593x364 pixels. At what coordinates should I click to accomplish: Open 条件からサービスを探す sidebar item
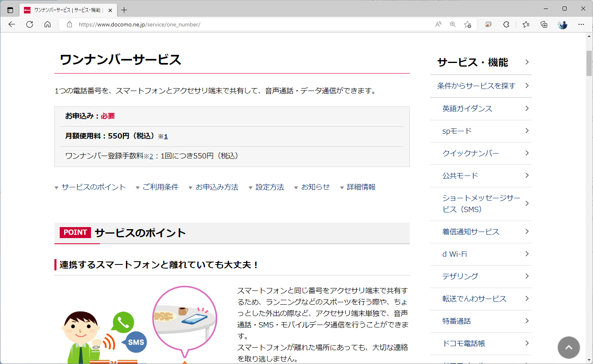pos(481,86)
